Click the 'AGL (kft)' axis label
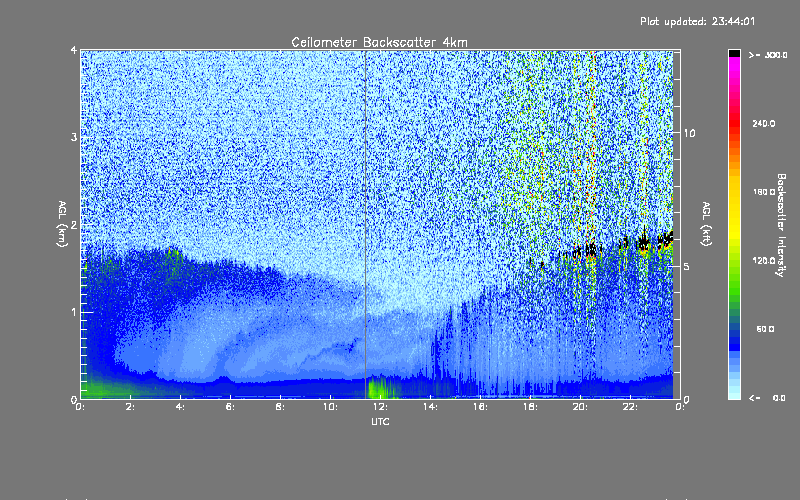The height and width of the screenshot is (500, 800). point(706,224)
